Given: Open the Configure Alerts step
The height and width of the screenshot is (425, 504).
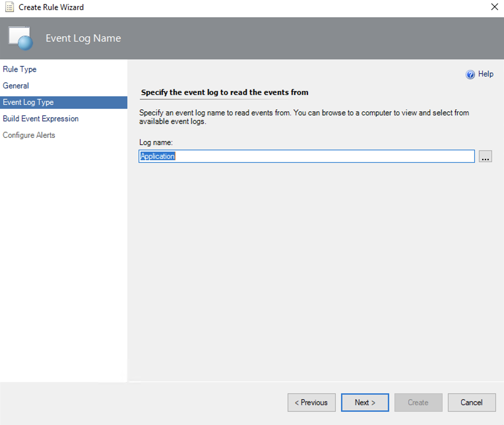Looking at the screenshot, I should point(29,135).
